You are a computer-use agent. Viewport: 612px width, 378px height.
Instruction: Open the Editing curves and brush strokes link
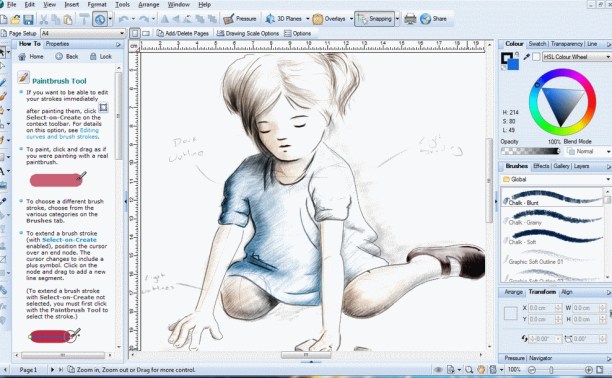[62, 134]
